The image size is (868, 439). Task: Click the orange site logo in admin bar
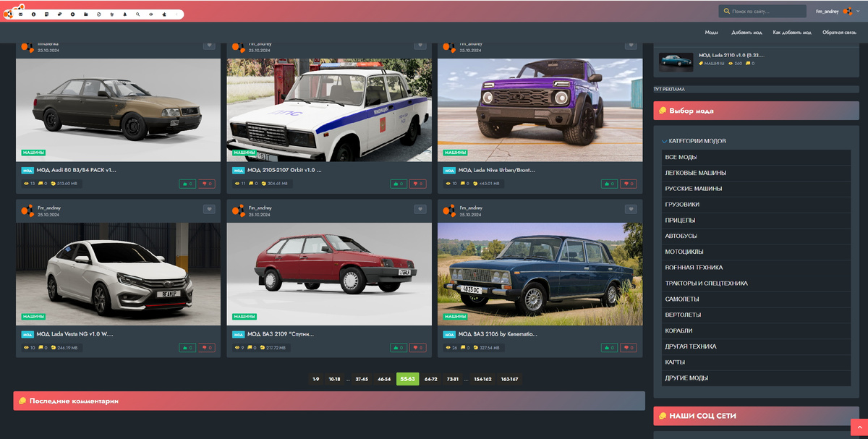tap(8, 14)
